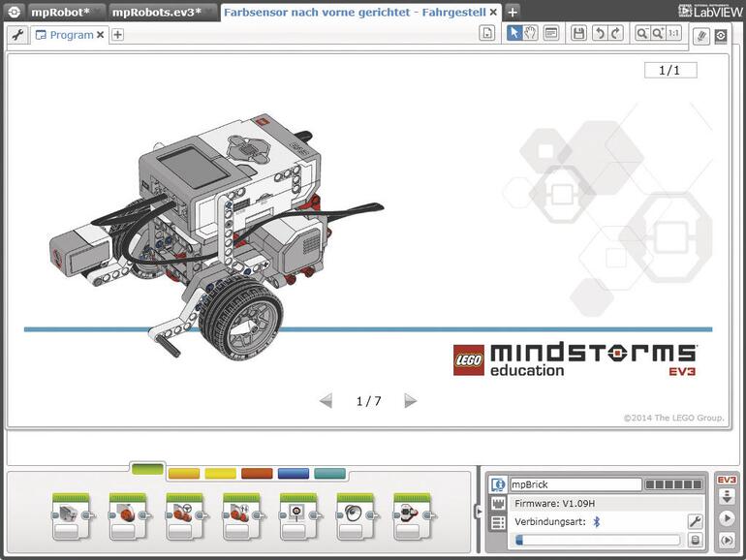Switch to the mpRobot* project tab
This screenshot has height=560, width=746.
coord(58,12)
